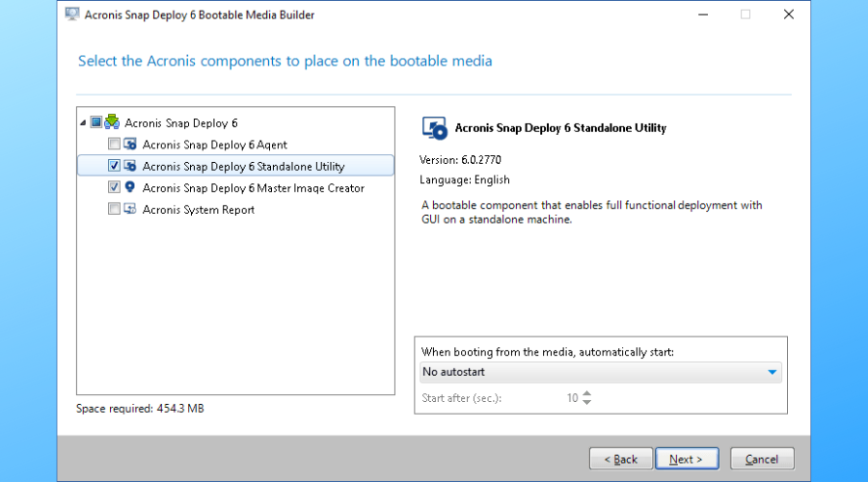The width and height of the screenshot is (868, 482).
Task: Click the Start after seconds field showing 10
Action: tap(572, 398)
